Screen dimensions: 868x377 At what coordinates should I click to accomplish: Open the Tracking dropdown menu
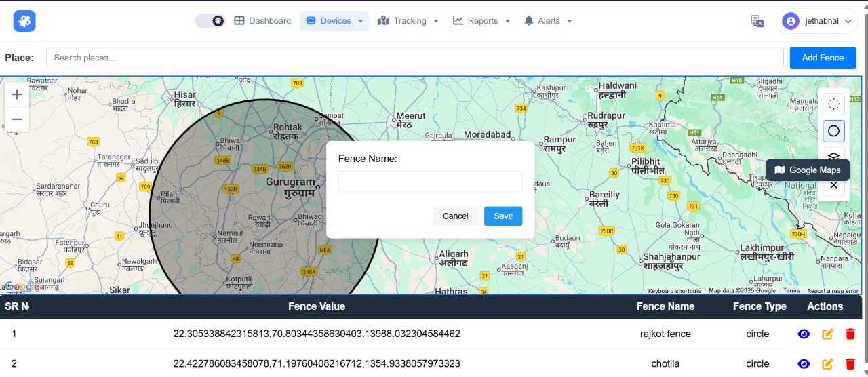tap(408, 21)
